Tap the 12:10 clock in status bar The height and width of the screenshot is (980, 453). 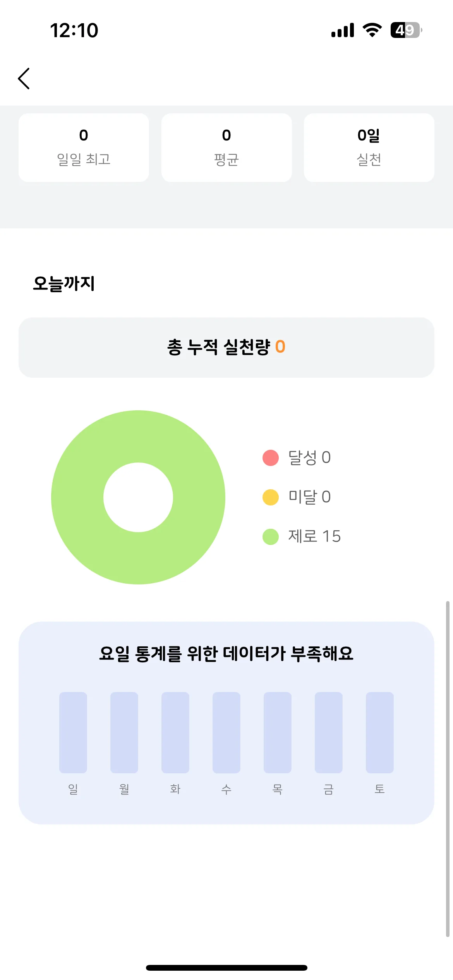(x=74, y=30)
